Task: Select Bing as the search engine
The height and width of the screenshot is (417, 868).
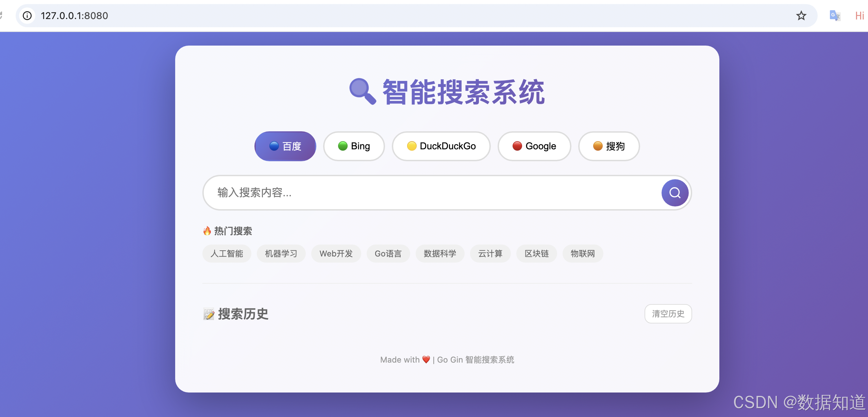Action: click(354, 146)
